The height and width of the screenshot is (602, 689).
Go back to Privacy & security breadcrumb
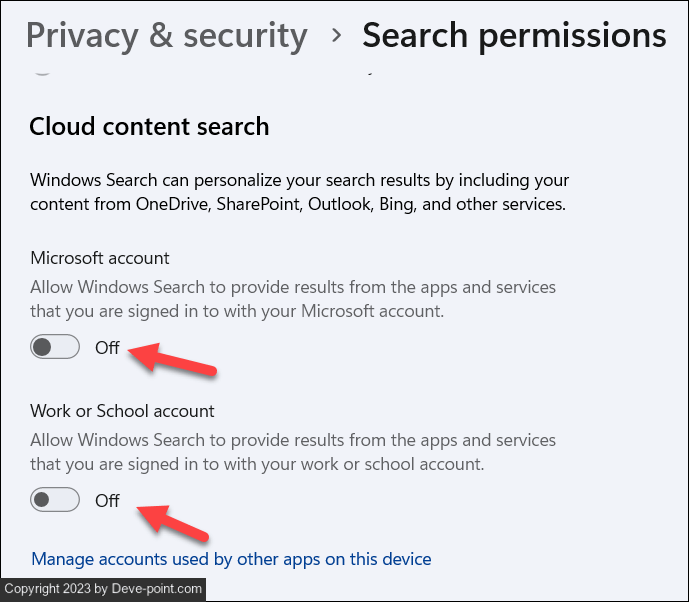click(166, 35)
